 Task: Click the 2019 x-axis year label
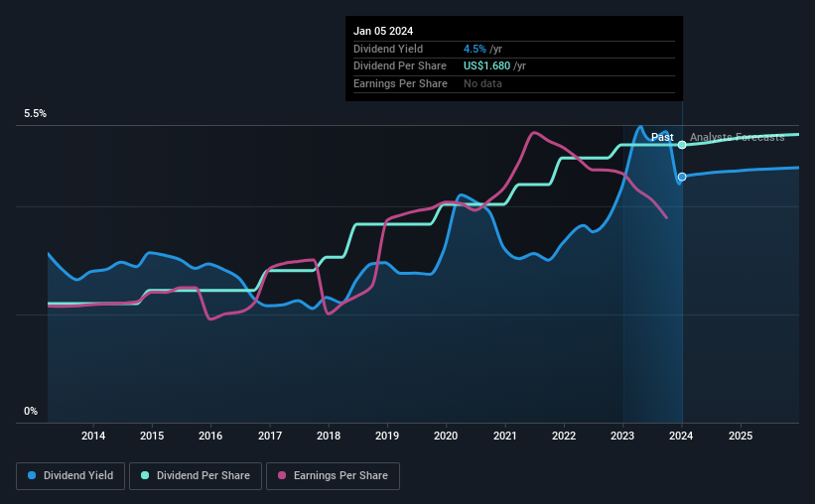[387, 436]
